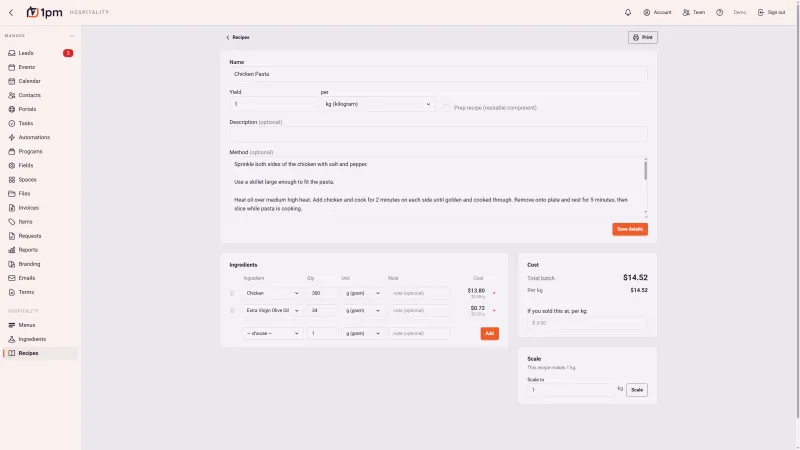
Task: Click the Method text area scrollbar
Action: 645,170
